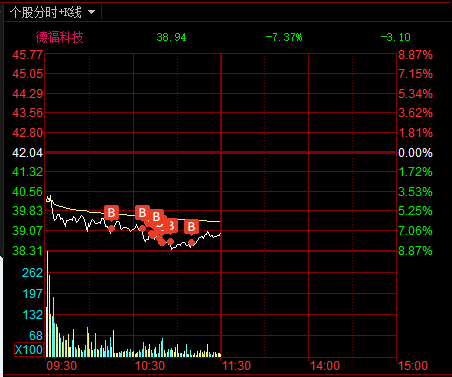The width and height of the screenshot is (452, 377).
Task: Click the 10:30 time label
Action: coord(150,366)
